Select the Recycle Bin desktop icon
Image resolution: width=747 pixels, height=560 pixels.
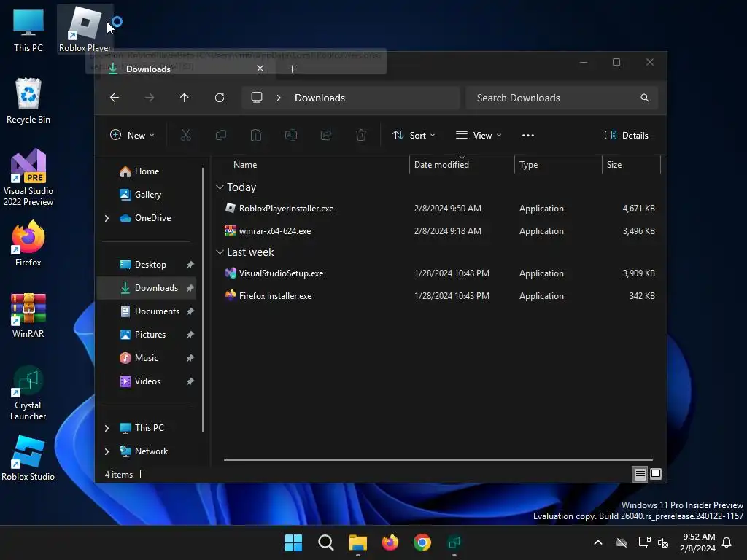pos(28,101)
